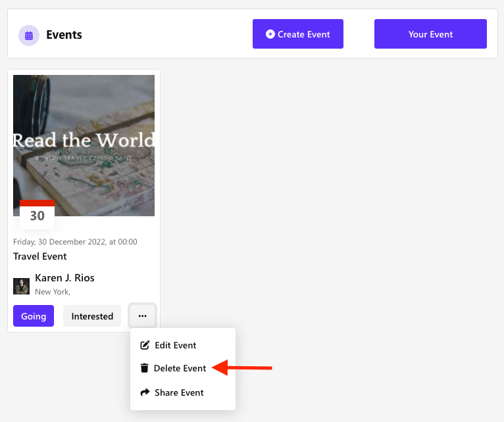Click the Events page heading

click(64, 35)
